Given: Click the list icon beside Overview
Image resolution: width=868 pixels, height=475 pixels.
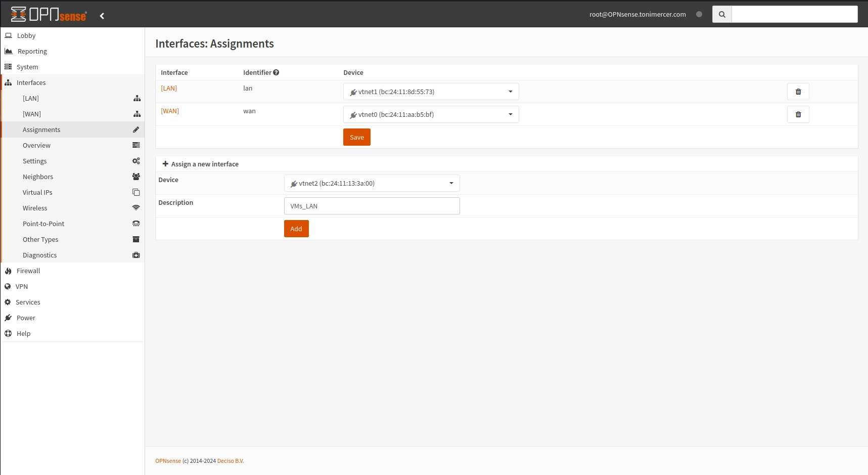Looking at the screenshot, I should 136,145.
